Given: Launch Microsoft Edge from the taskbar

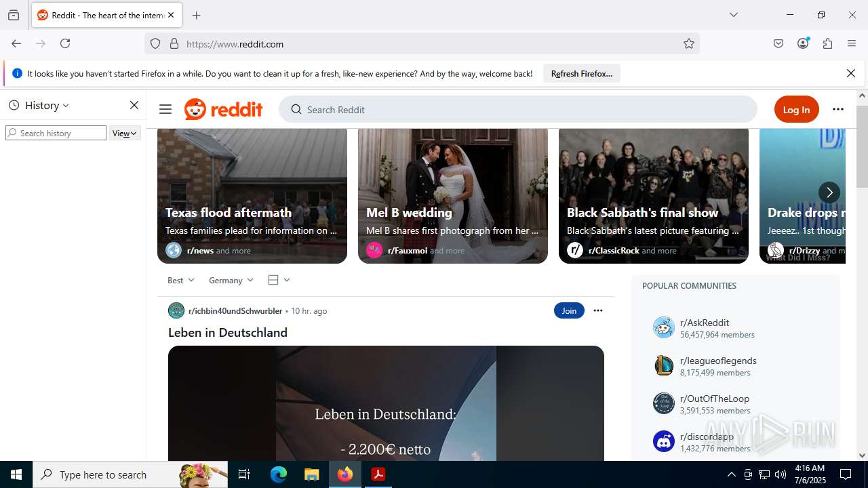Looking at the screenshot, I should click(x=279, y=474).
